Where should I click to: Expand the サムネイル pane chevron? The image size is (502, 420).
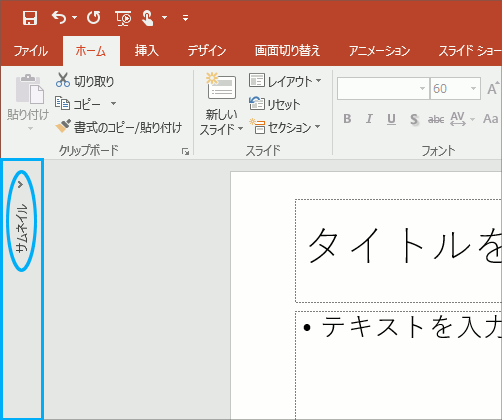point(21,184)
